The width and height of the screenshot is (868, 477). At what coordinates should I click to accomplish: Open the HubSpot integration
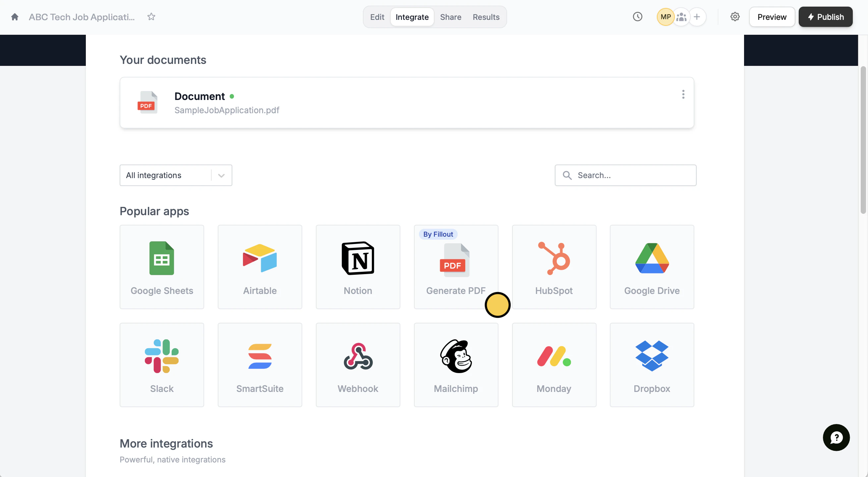pyautogui.click(x=554, y=266)
